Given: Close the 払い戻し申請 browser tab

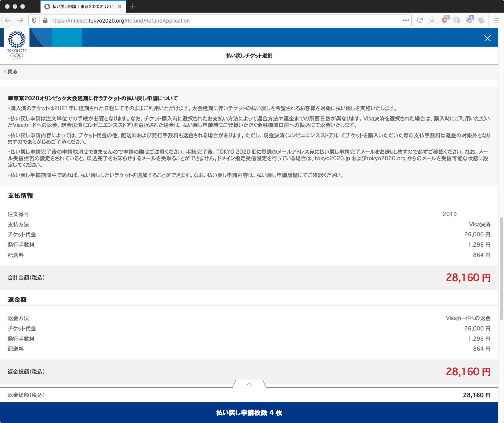Looking at the screenshot, I should pyautogui.click(x=120, y=7).
